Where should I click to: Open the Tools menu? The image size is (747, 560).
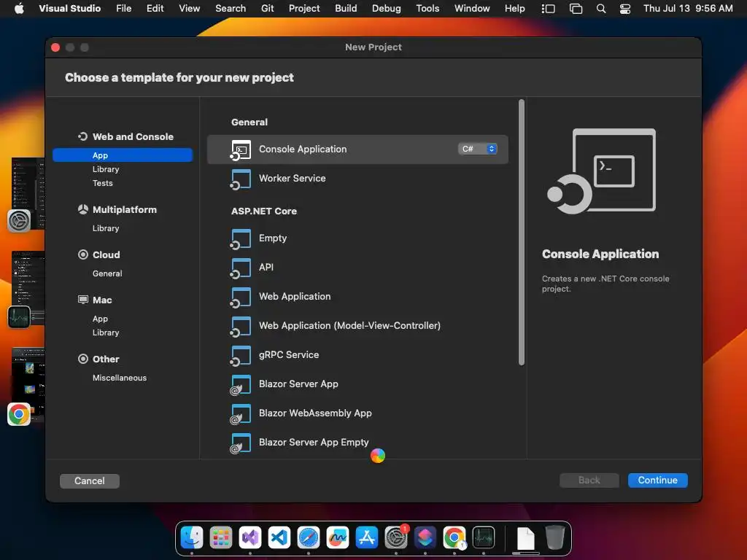[427, 9]
